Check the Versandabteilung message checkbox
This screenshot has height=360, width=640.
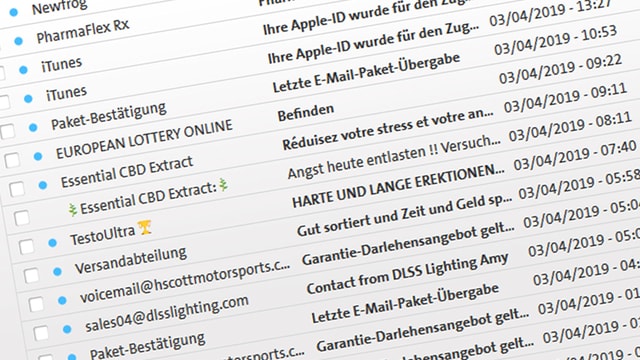point(31,276)
